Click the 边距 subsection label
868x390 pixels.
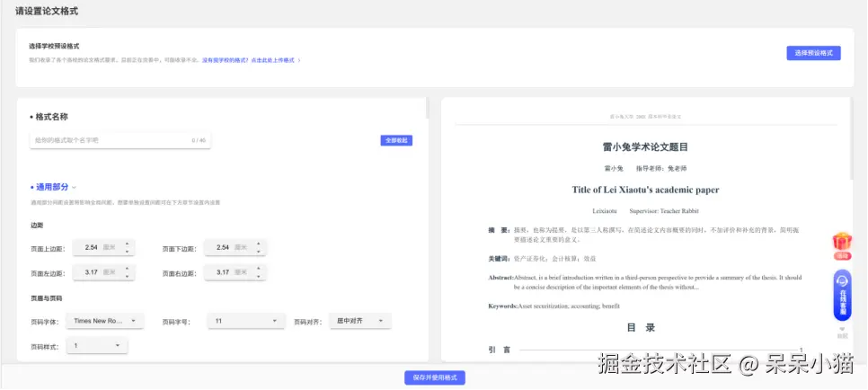[x=37, y=226]
